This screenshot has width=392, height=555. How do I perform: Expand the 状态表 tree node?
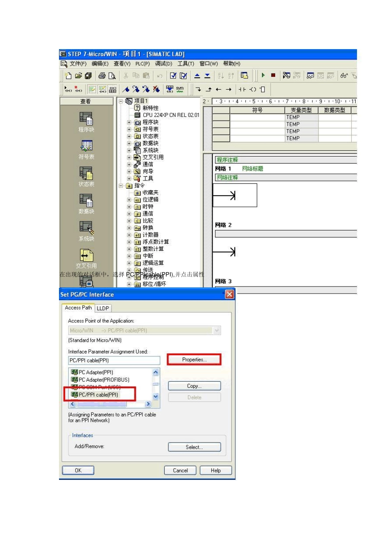(129, 136)
